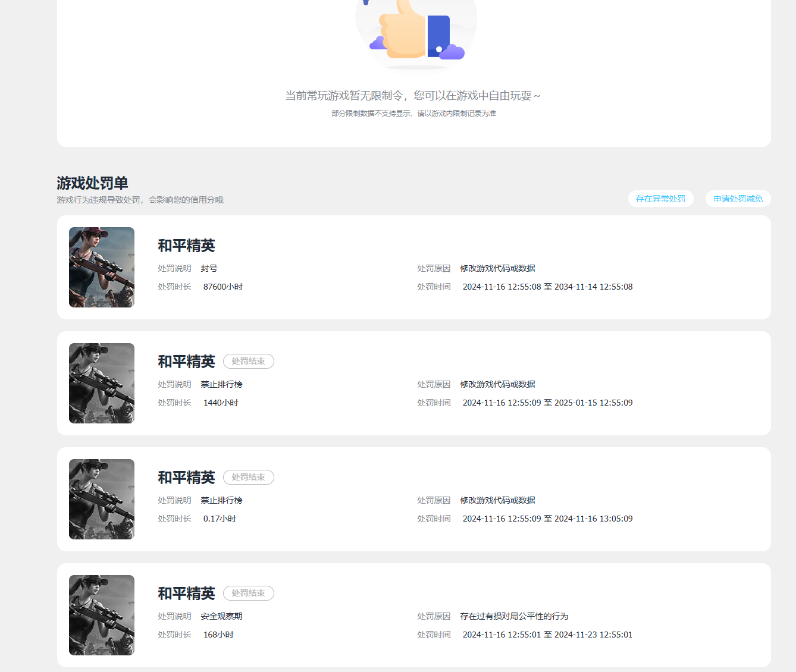Click the 安全观察期 penalty description
The height and width of the screenshot is (672, 796).
[221, 616]
